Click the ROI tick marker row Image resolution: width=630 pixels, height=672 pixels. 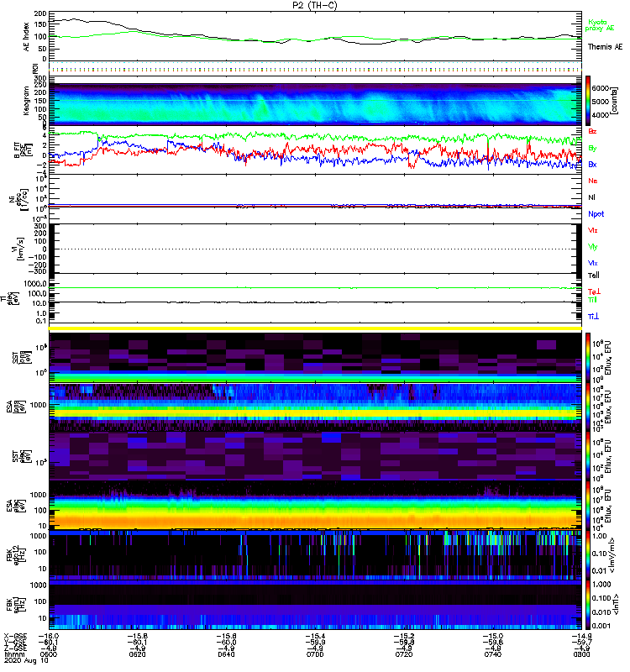coord(315,69)
